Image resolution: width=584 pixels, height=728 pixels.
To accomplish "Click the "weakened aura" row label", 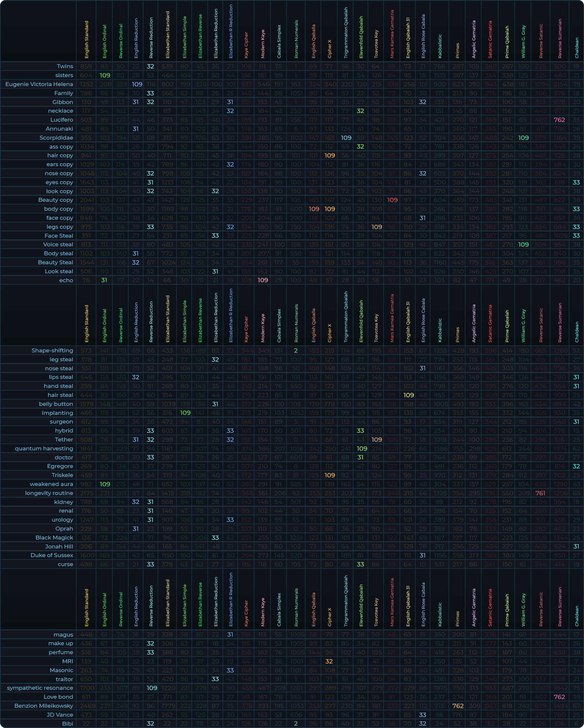I will point(51,484).
